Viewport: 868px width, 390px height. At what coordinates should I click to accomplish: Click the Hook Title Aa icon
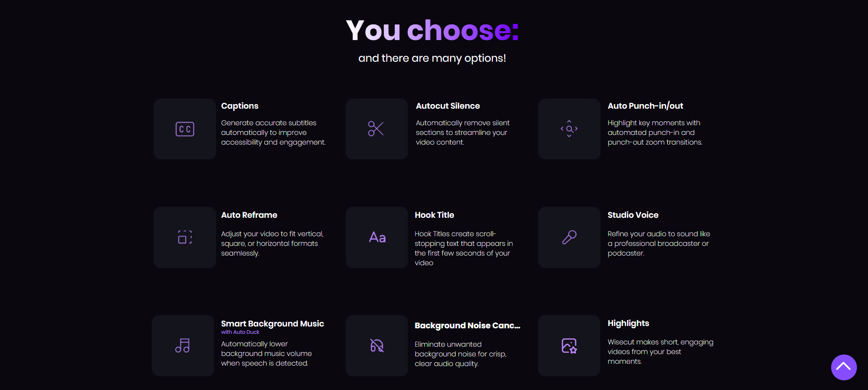[377, 237]
